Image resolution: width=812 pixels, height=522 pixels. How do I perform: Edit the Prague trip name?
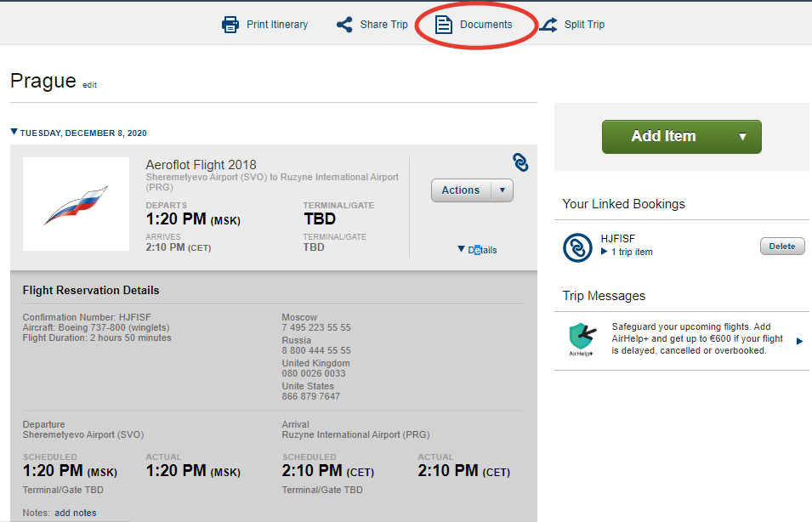(89, 85)
